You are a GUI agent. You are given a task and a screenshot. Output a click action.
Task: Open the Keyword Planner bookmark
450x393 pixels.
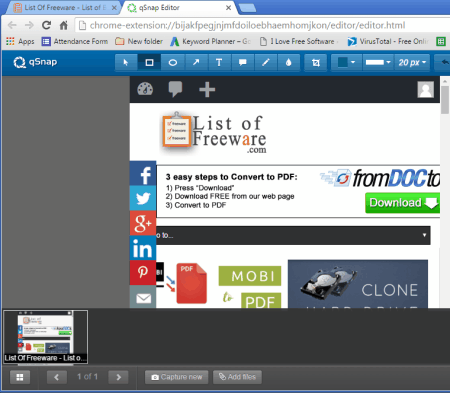pos(210,41)
